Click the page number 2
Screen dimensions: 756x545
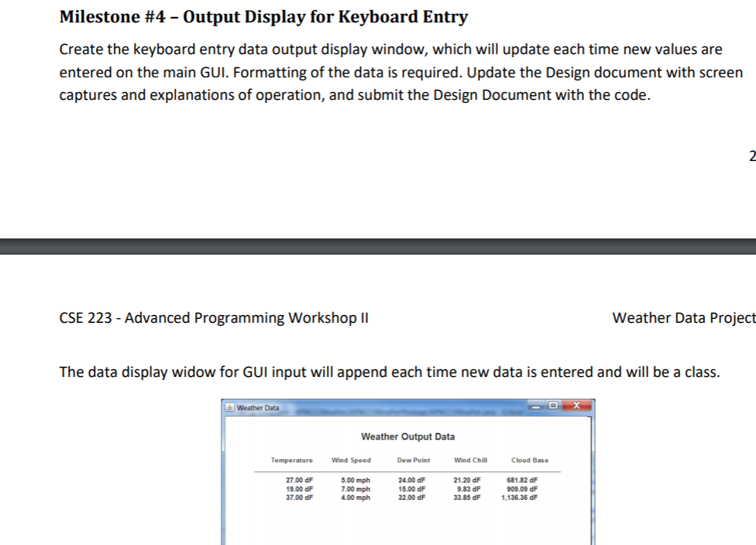[751, 157]
